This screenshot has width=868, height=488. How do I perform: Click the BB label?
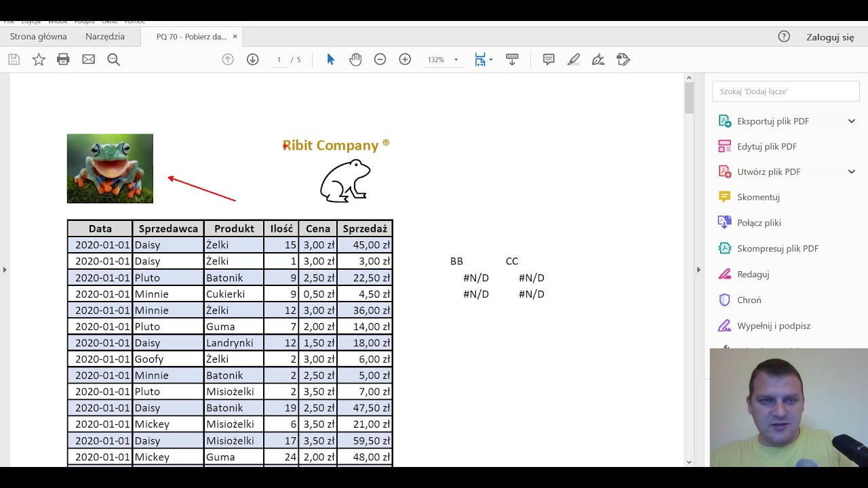456,261
